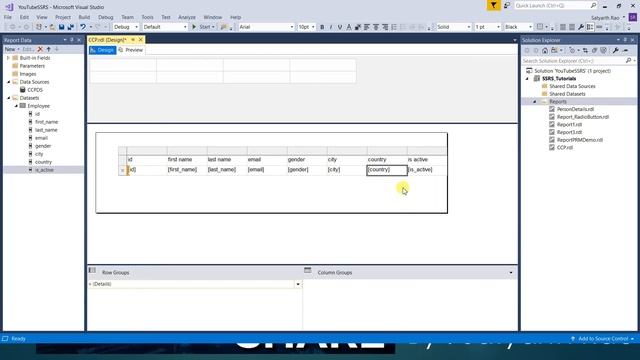The height and width of the screenshot is (360, 640).
Task: Select the [email] cell in the table
Action: point(267,170)
